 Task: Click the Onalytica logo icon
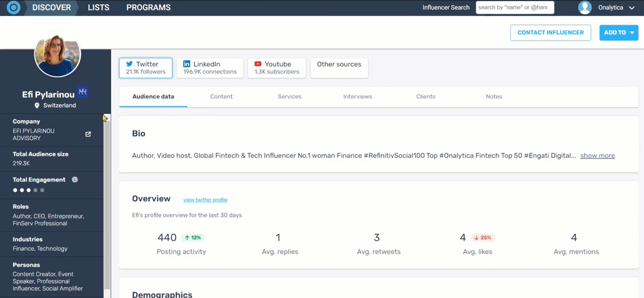coord(13,7)
